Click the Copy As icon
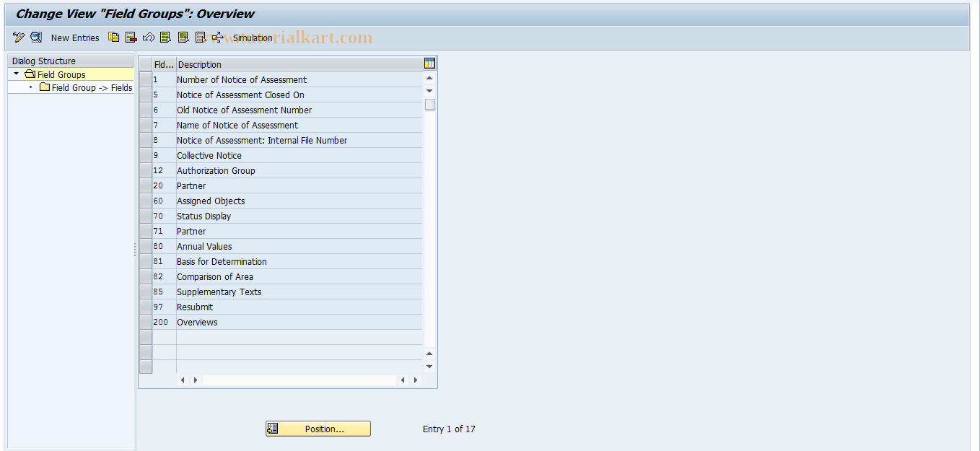This screenshot has height=451, width=980. (x=114, y=38)
